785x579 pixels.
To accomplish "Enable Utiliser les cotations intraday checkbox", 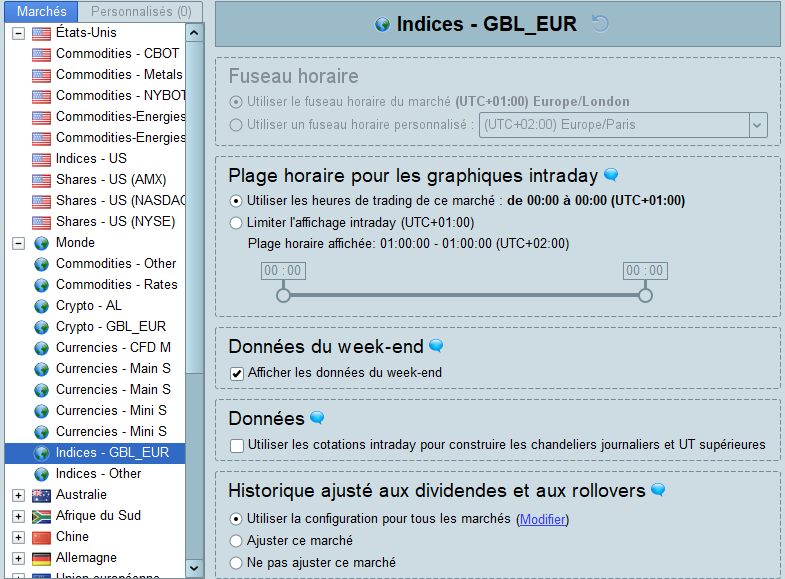I will 237,445.
